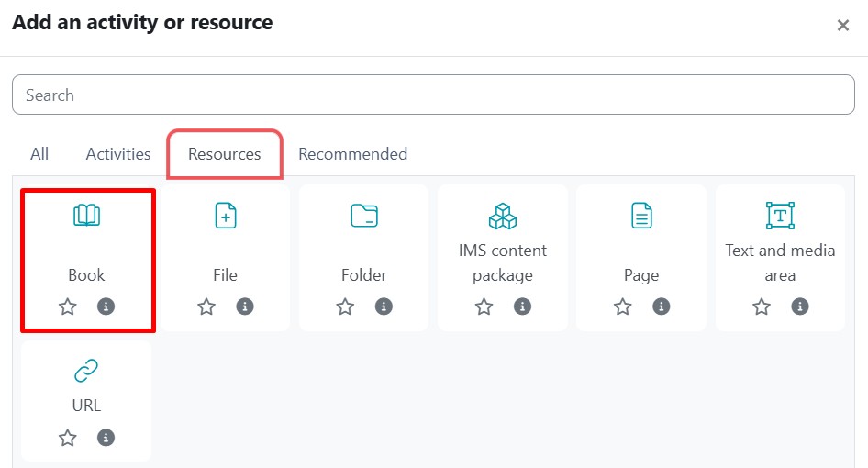Select the Book resource icon

coord(86,217)
